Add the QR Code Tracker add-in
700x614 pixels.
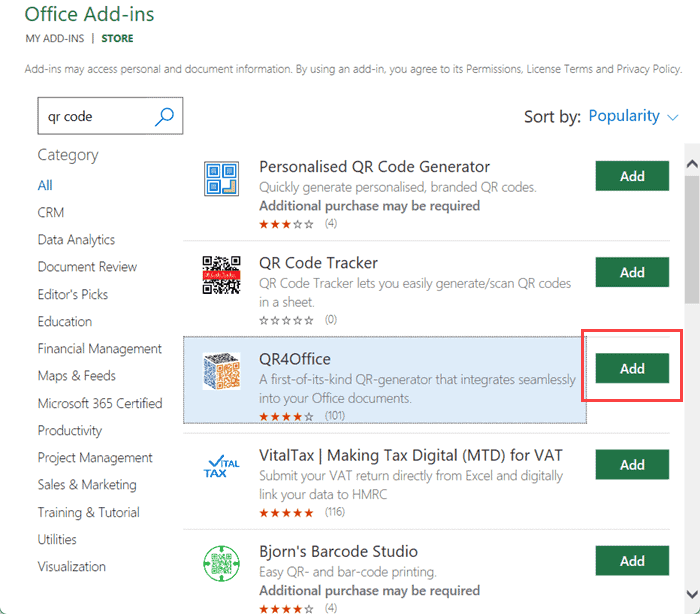(x=632, y=272)
